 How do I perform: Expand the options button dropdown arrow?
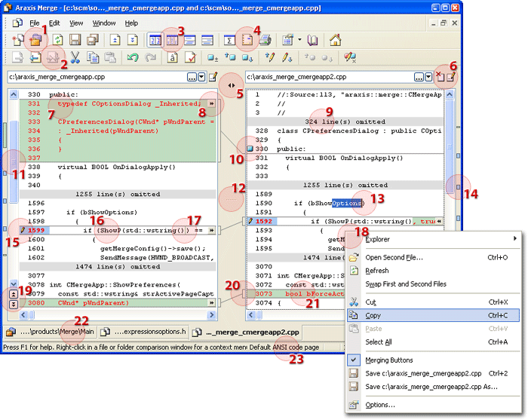tap(299, 40)
